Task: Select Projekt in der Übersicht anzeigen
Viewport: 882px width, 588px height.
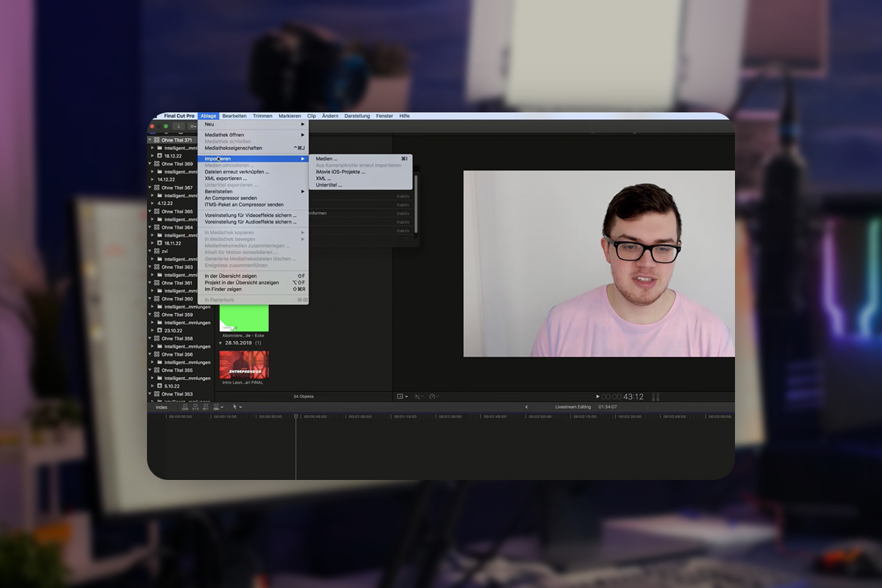Action: coord(253,283)
